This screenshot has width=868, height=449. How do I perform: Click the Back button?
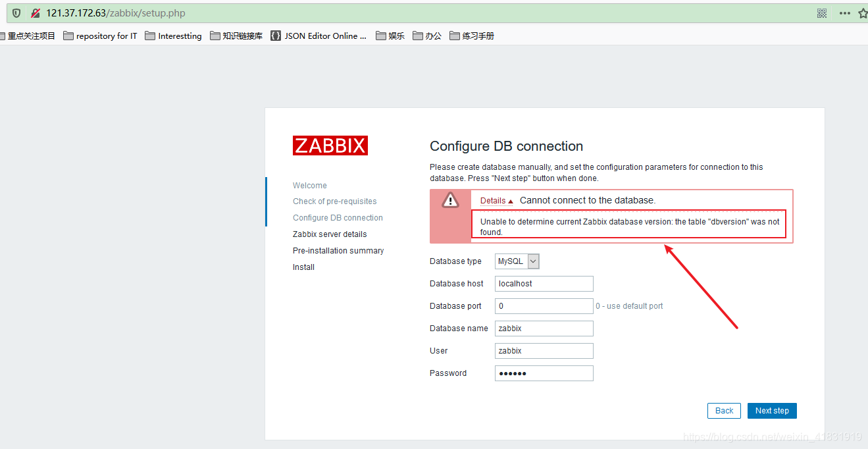tap(725, 411)
